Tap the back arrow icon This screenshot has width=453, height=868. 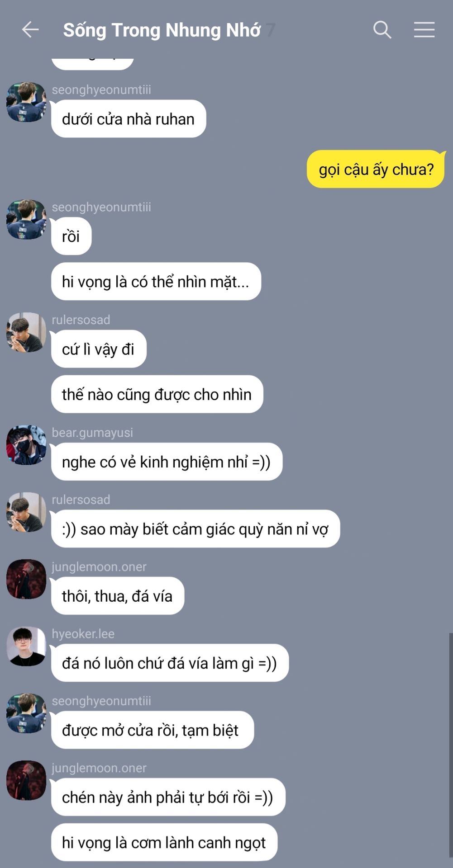(30, 30)
